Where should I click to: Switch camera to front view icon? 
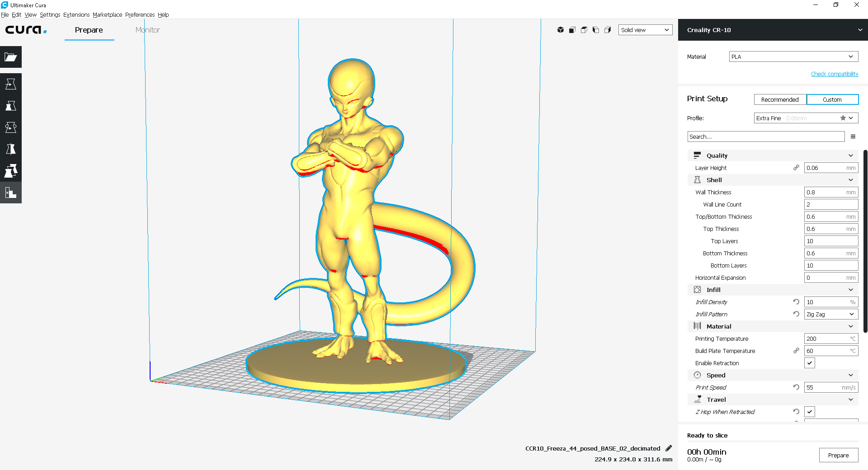(572, 30)
